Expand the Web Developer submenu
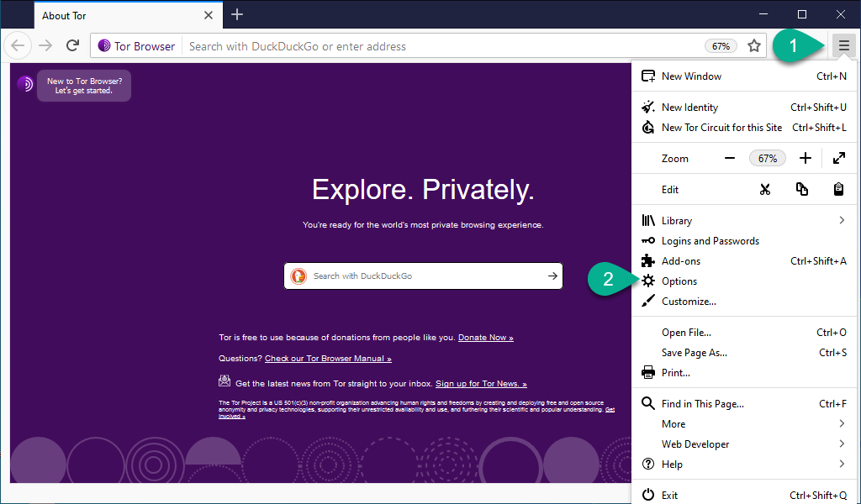 click(x=744, y=444)
